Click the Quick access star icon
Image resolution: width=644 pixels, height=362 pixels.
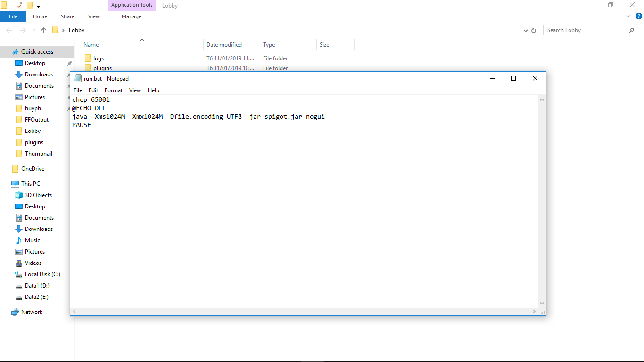(x=16, y=52)
